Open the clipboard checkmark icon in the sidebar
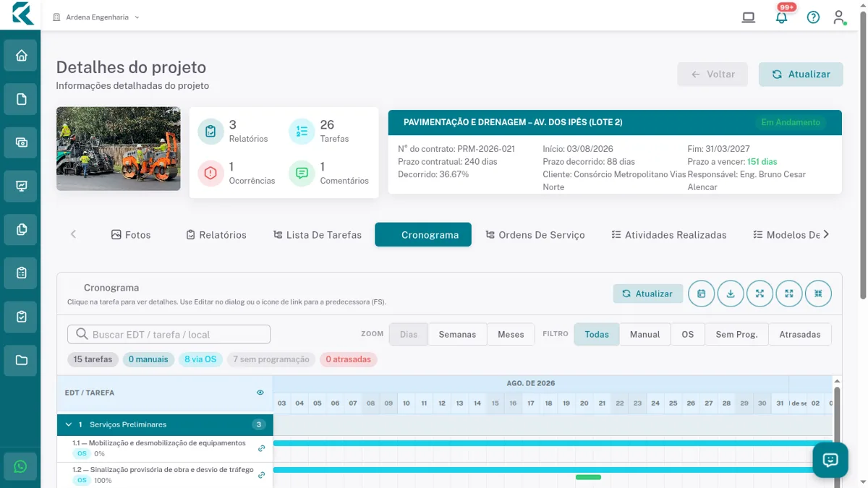The width and height of the screenshot is (868, 488). (x=21, y=316)
